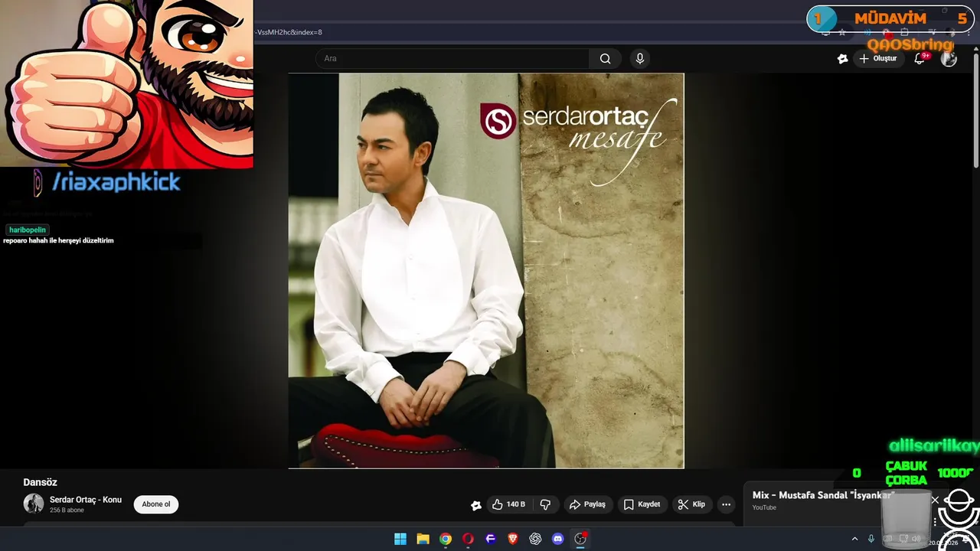Open the purple F app on taskbar
Image resolution: width=980 pixels, height=551 pixels.
491,539
